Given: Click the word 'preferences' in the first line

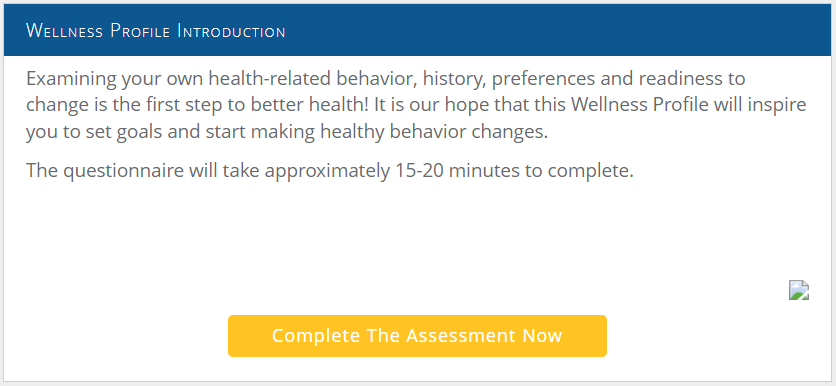Looking at the screenshot, I should tap(543, 79).
